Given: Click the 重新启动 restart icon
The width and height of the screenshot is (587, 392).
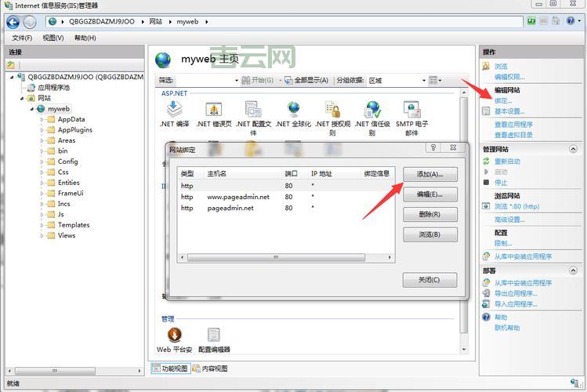Looking at the screenshot, I should [x=486, y=161].
